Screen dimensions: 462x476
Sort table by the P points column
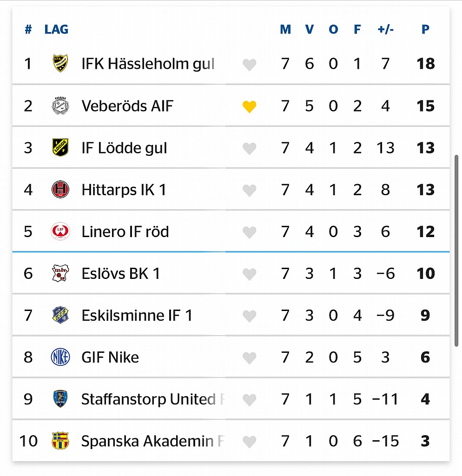click(425, 29)
